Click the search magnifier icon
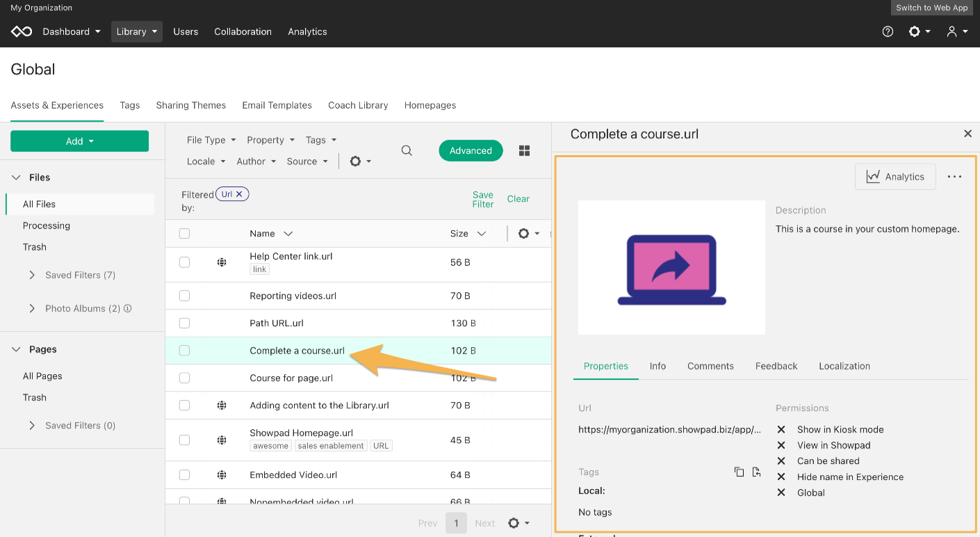Image resolution: width=980 pixels, height=537 pixels. [407, 151]
